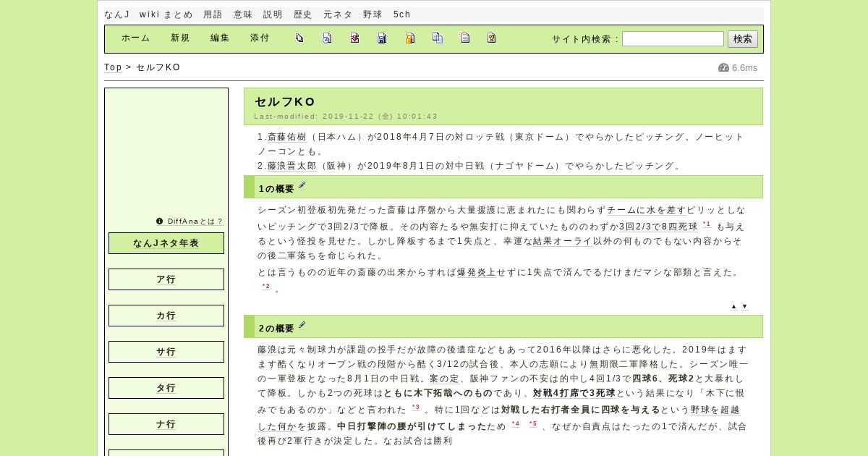Click the 検索 search button
The image size is (868, 456).
(743, 39)
